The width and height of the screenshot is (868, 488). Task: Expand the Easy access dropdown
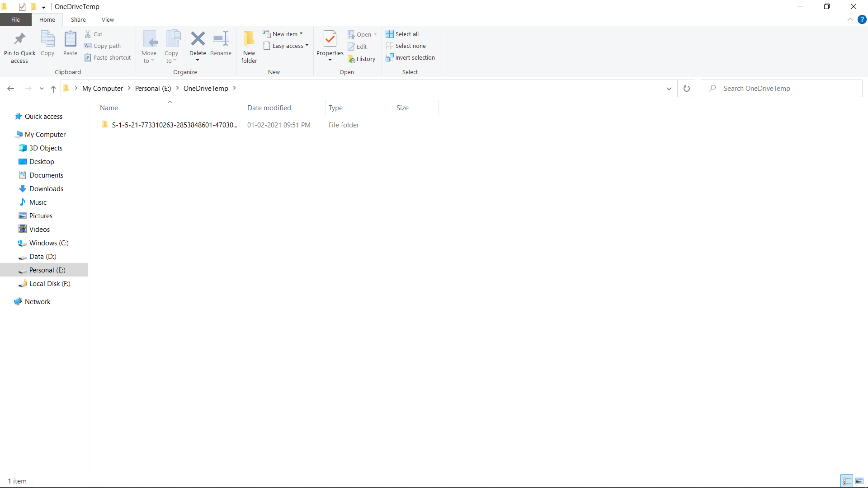pos(286,46)
